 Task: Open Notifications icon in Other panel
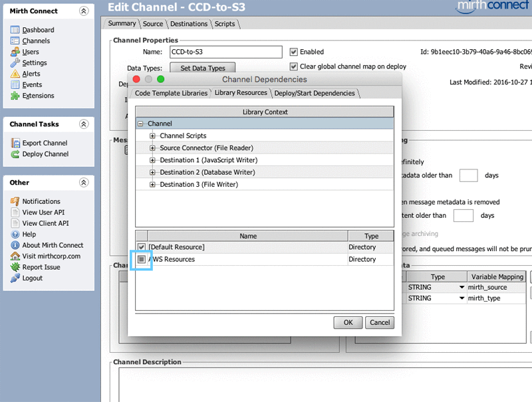pos(15,201)
